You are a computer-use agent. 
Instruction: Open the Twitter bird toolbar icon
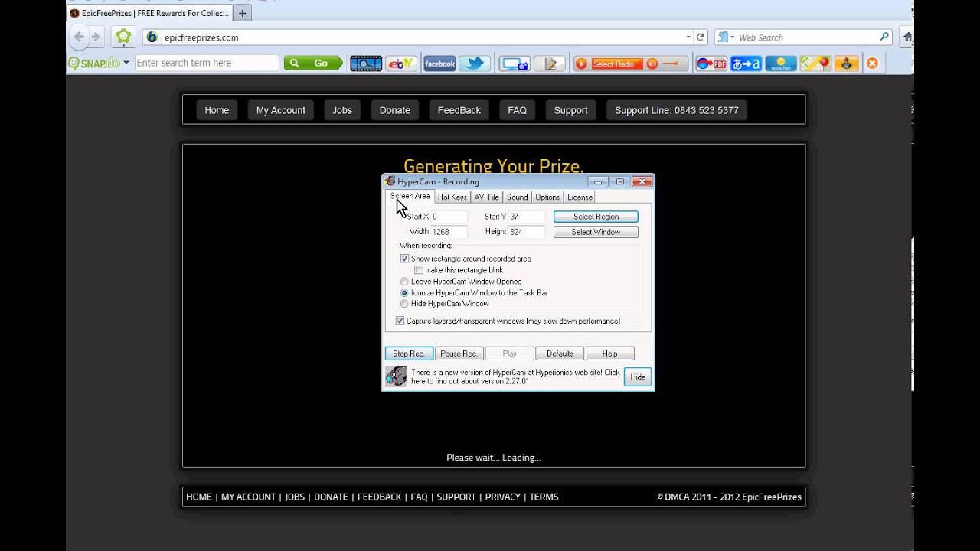tap(475, 64)
